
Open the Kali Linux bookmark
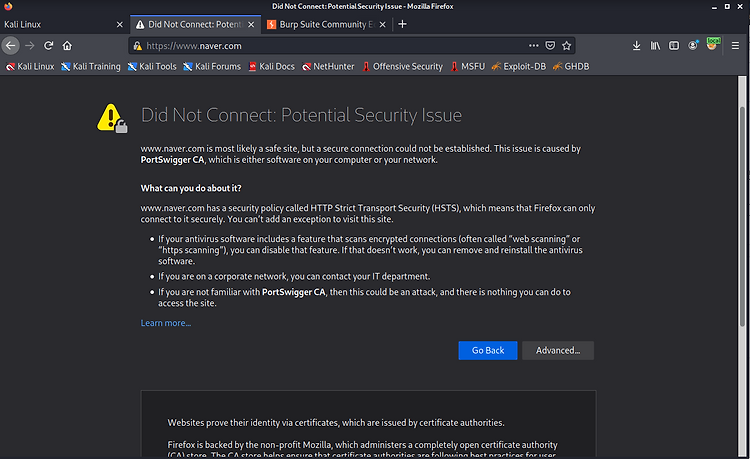pos(30,66)
